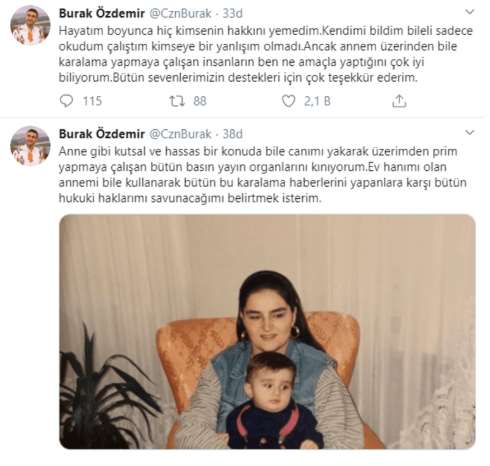Image resolution: width=490 pixels, height=466 pixels.
Task: Open Burak Özdemir name link in first tweet
Action: coord(102,13)
